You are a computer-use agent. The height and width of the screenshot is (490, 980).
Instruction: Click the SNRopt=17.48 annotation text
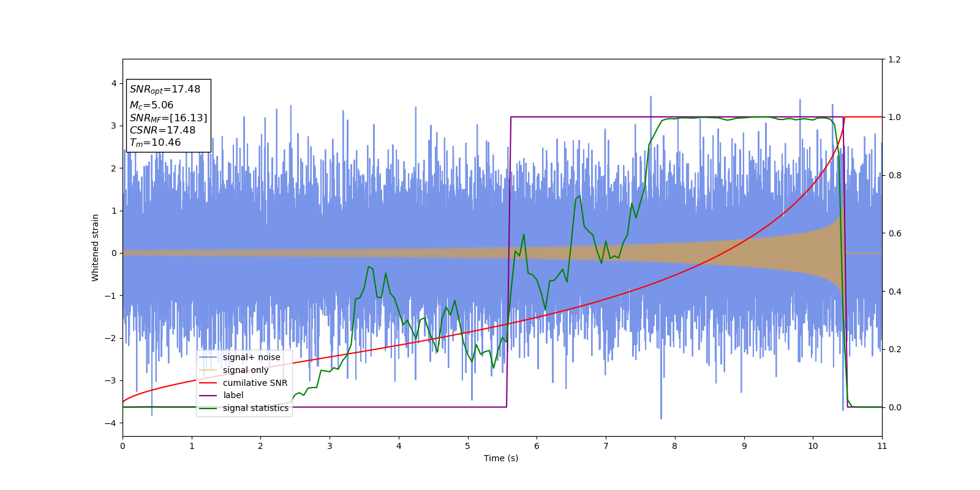(165, 89)
